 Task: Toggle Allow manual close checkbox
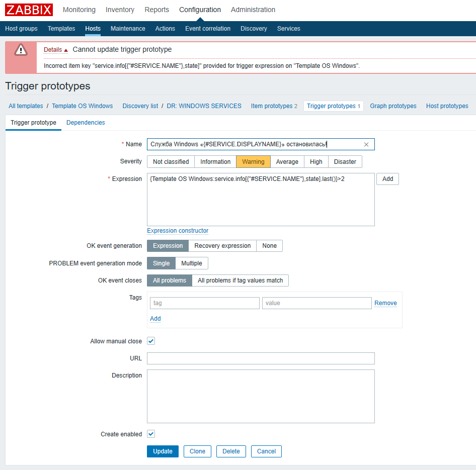(151, 341)
